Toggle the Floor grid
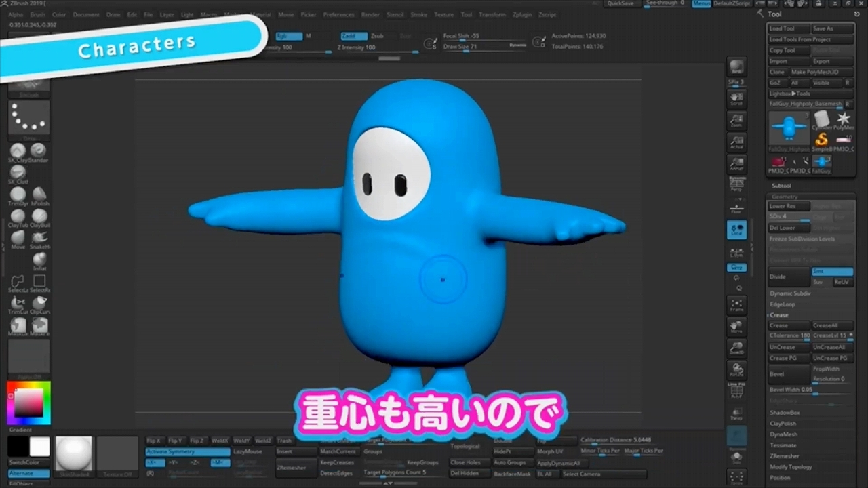Viewport: 868px width, 488px height. (x=736, y=208)
